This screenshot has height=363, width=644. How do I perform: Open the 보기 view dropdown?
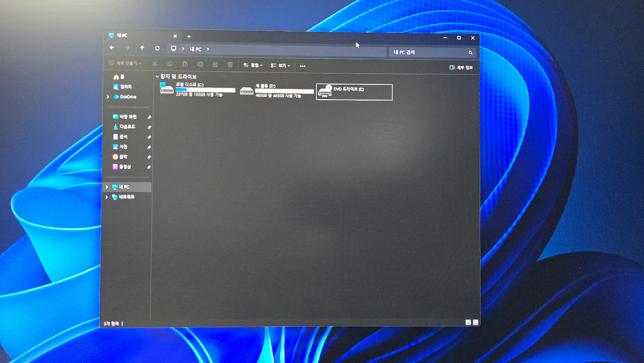coord(280,65)
